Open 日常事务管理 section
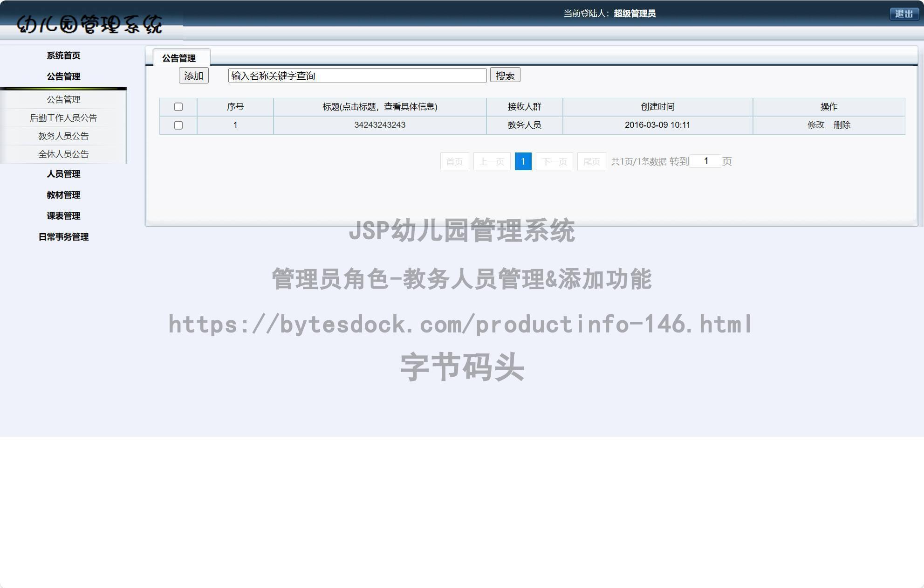Viewport: 924px width, 588px height. 63,237
